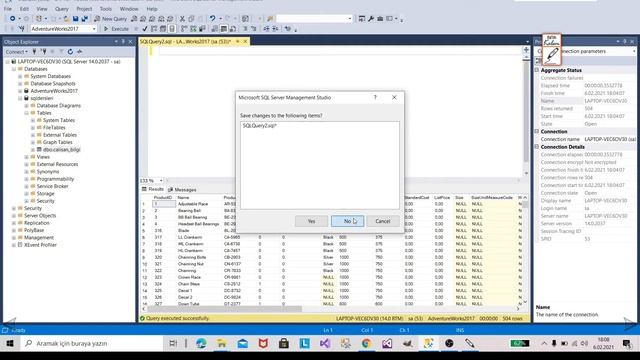Select SQLQuery2.sql in the save list

coord(260,126)
